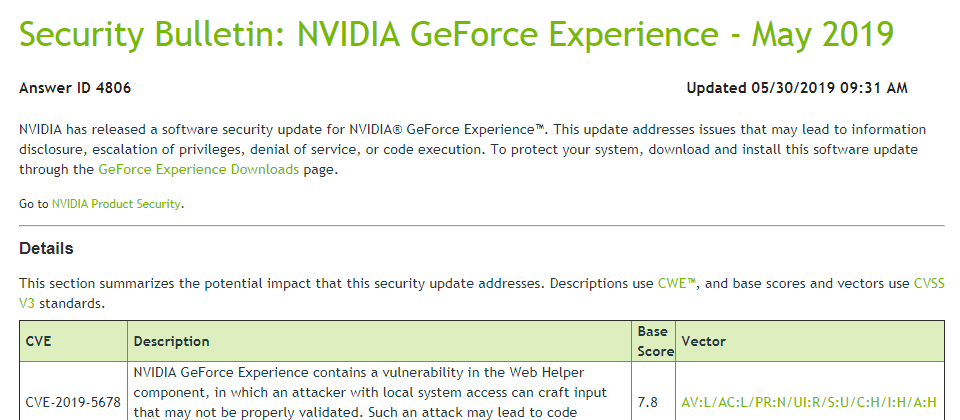Click the "This section summarizes" paragraph
The height and width of the screenshot is (420, 960).
pyautogui.click(x=482, y=293)
